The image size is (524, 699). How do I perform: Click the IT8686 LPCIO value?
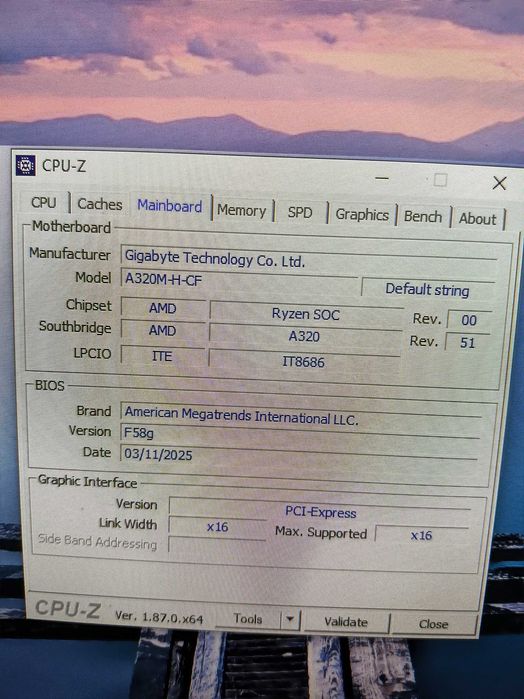(304, 362)
